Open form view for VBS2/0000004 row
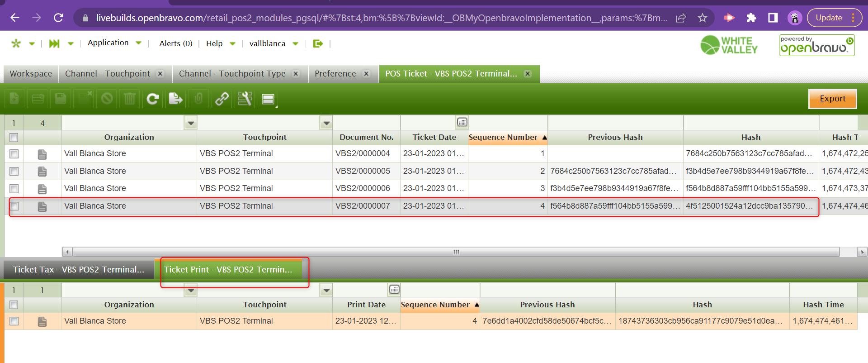The width and height of the screenshot is (868, 363). click(x=42, y=154)
